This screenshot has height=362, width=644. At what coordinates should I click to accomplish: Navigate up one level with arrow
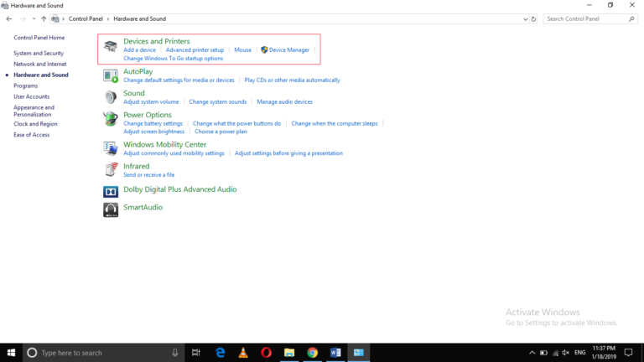(44, 18)
